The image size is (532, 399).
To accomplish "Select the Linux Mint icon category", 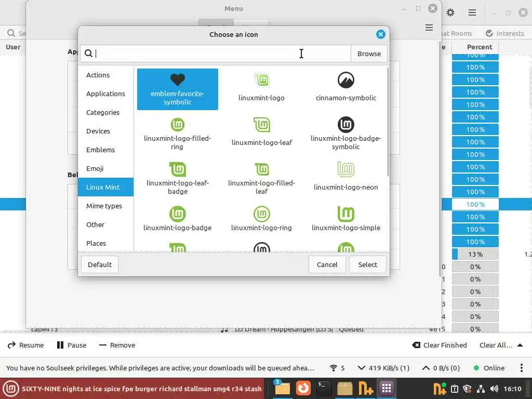I will (105, 187).
